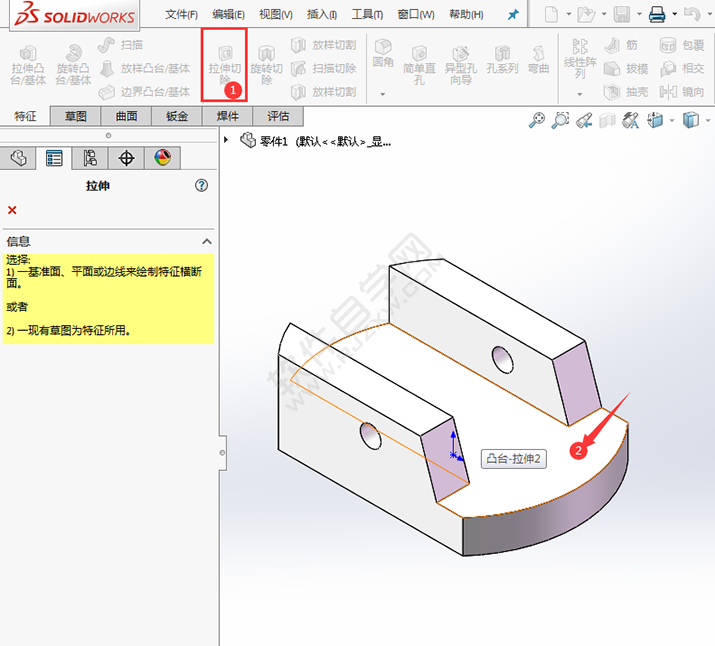
Task: Collapse the 信息 section chevron
Action: pos(207,241)
